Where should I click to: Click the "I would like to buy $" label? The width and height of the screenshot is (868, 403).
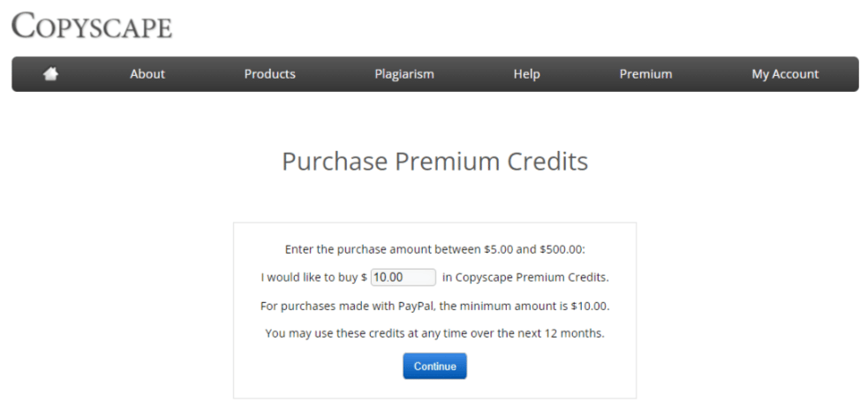[313, 278]
